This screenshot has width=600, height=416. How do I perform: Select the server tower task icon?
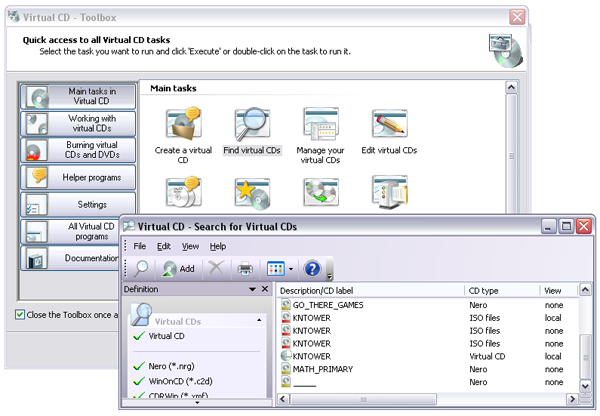click(390, 192)
